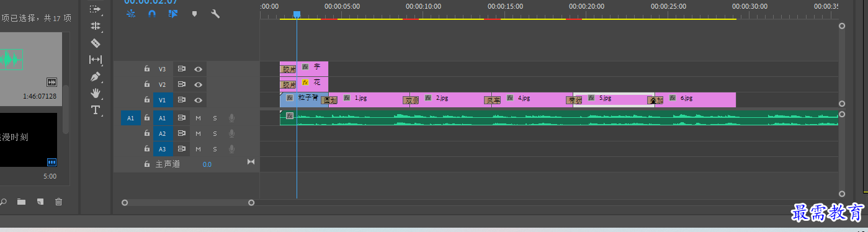Click the New Item icon in the project panel
Viewport: 868px width, 232px height.
click(40, 201)
